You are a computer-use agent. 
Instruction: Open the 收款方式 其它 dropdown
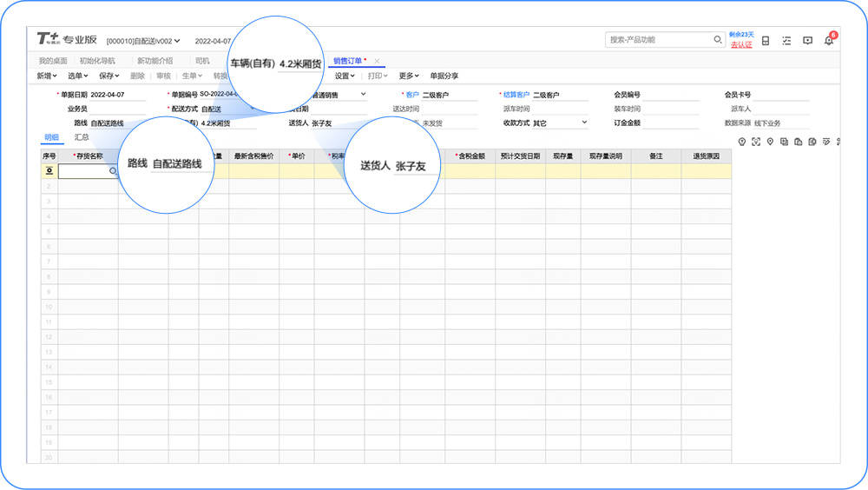(x=560, y=123)
